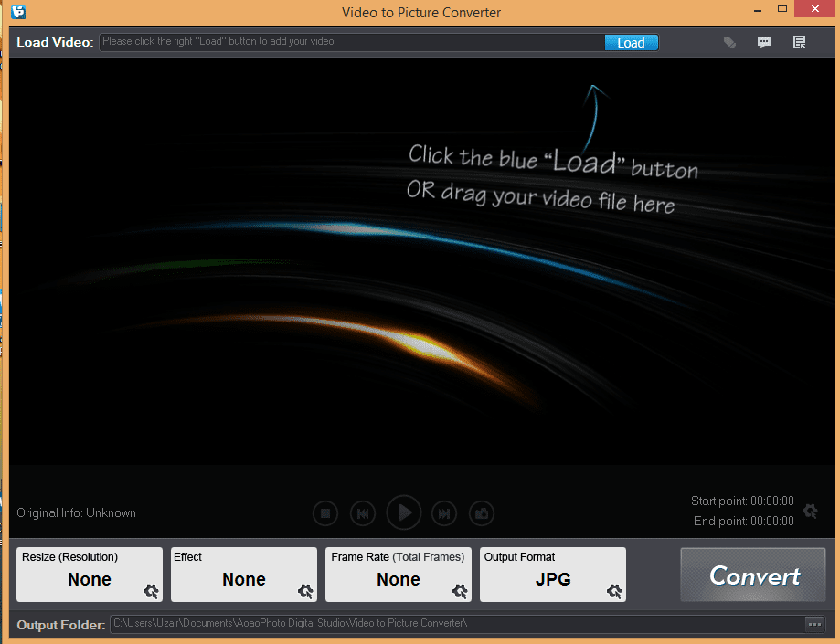Viewport: 840px width, 644px height.
Task: Open the feedback speech bubble icon
Action: (x=764, y=42)
